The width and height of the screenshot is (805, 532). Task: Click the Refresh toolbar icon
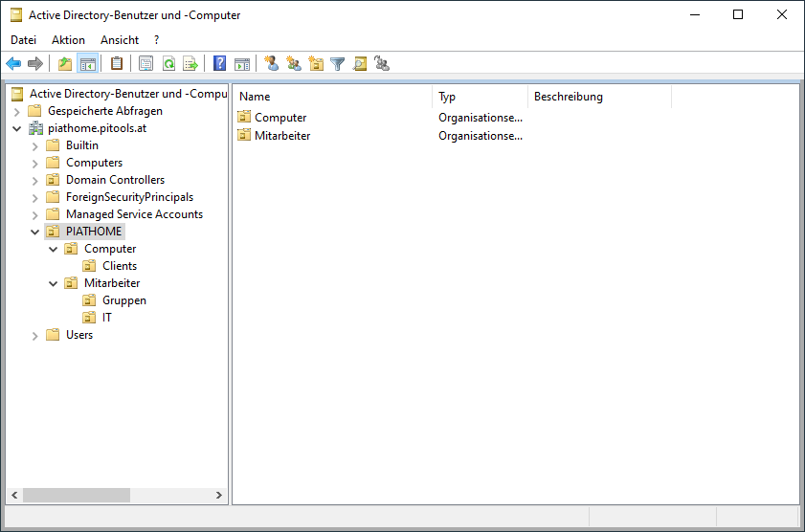click(x=168, y=64)
